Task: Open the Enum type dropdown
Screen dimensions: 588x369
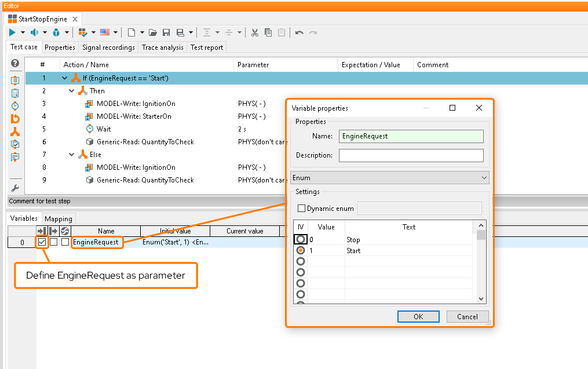Action: tap(390, 178)
